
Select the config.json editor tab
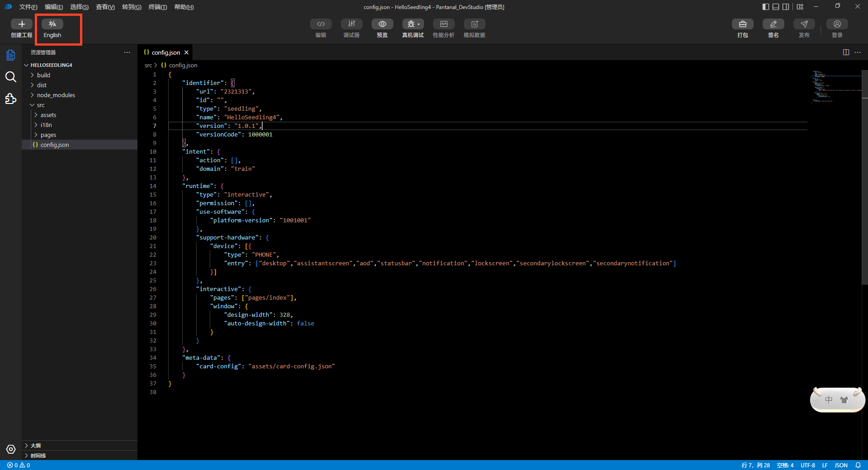click(165, 52)
